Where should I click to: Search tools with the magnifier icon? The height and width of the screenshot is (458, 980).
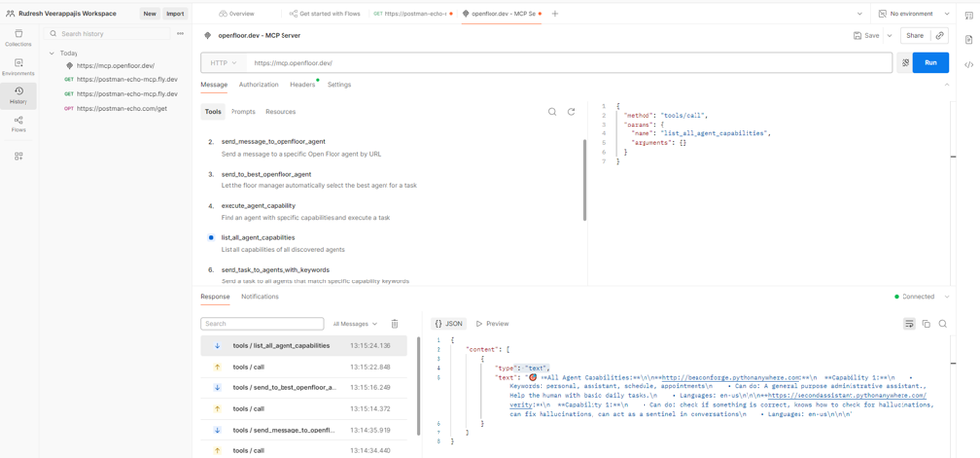tap(552, 112)
